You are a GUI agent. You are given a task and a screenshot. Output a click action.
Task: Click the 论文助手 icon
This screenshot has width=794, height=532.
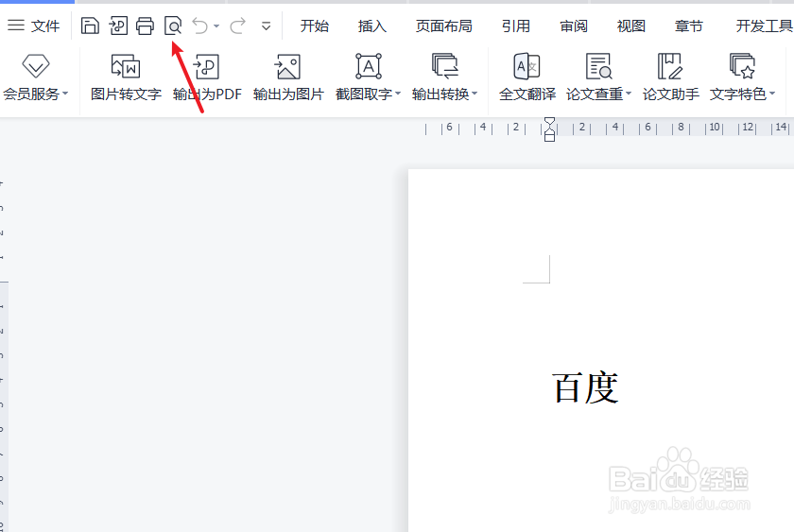pos(670,66)
